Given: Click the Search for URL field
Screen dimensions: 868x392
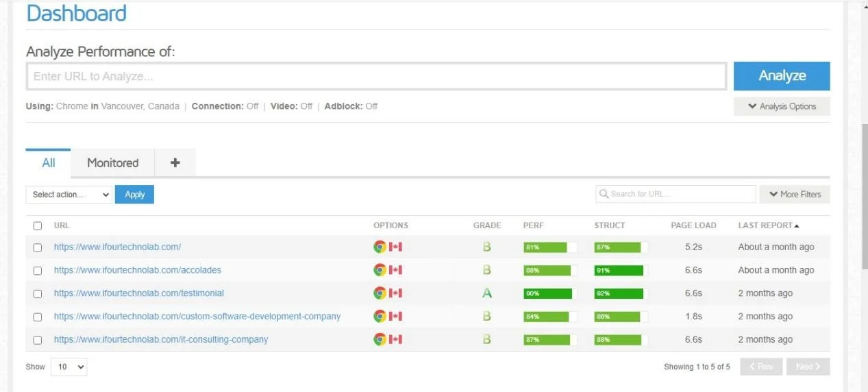Looking at the screenshot, I should pos(676,194).
